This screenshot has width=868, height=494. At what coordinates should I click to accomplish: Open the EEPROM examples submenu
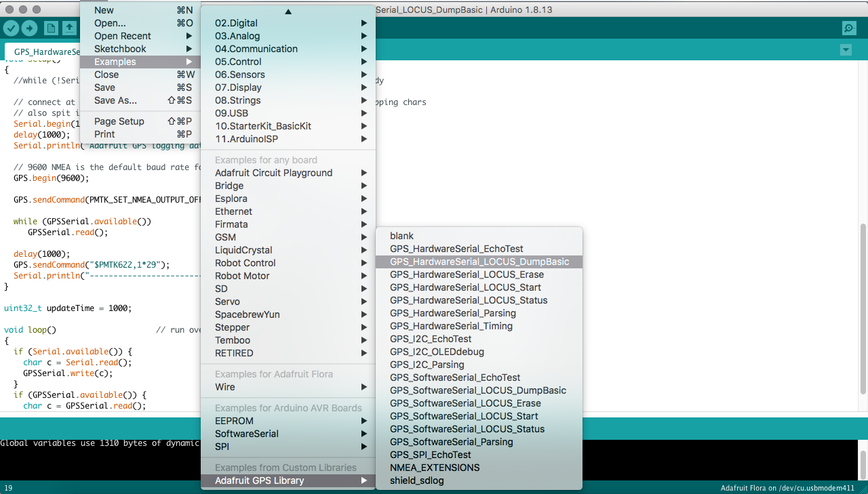[288, 421]
